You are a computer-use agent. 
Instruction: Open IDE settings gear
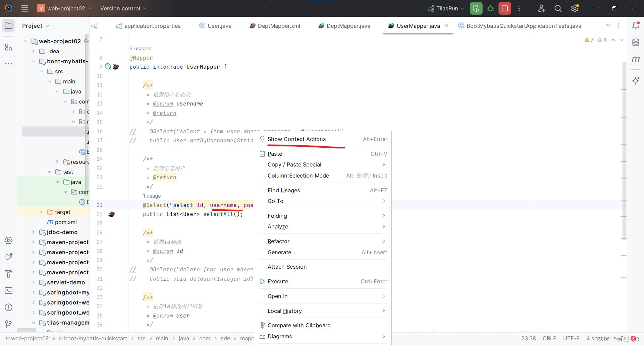[x=575, y=8]
